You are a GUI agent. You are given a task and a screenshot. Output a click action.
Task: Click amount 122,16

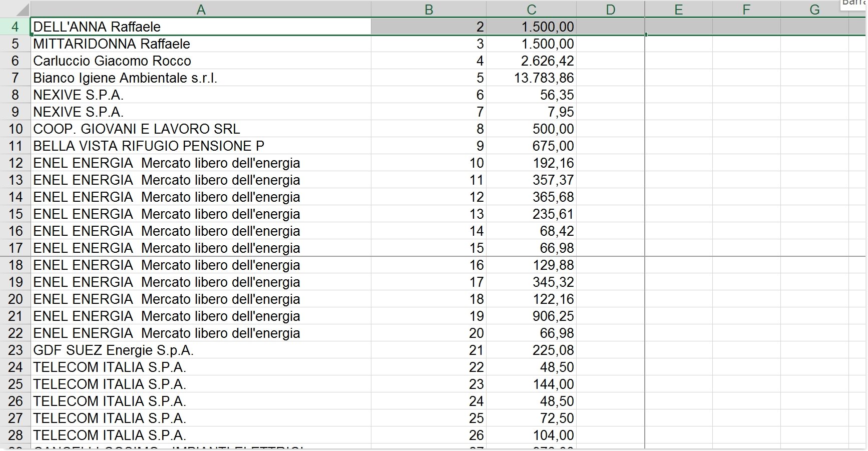(531, 299)
